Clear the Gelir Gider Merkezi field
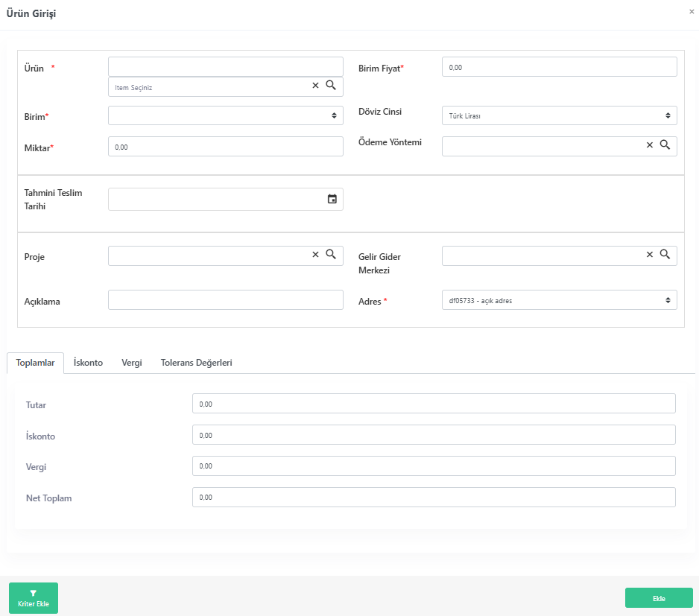699x616 pixels. (650, 254)
